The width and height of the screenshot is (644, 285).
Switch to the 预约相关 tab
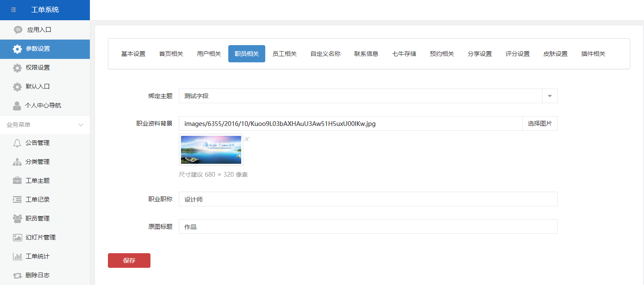pos(442,54)
